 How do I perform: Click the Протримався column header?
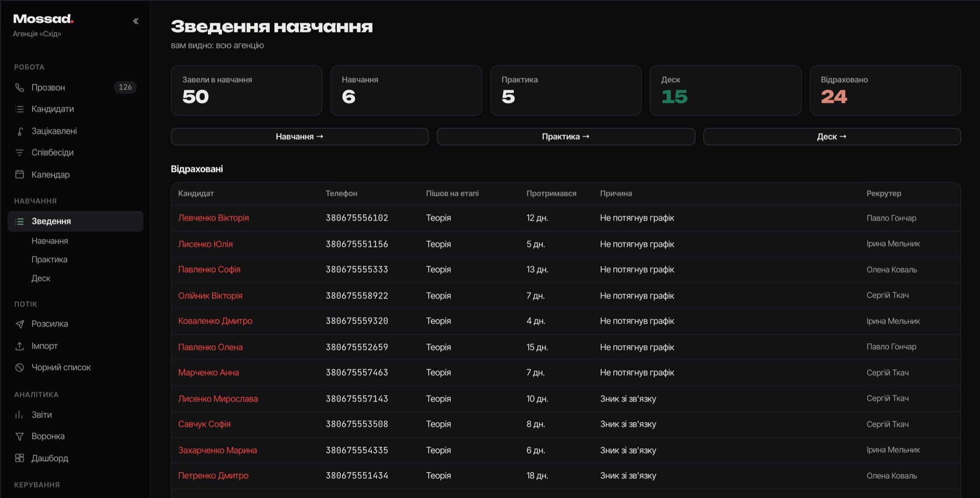[551, 193]
